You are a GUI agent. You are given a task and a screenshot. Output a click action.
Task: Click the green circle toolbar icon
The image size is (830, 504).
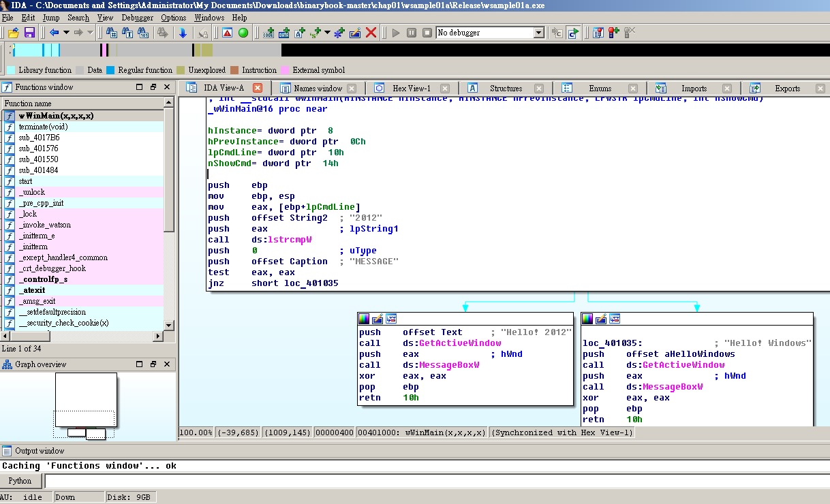click(243, 33)
